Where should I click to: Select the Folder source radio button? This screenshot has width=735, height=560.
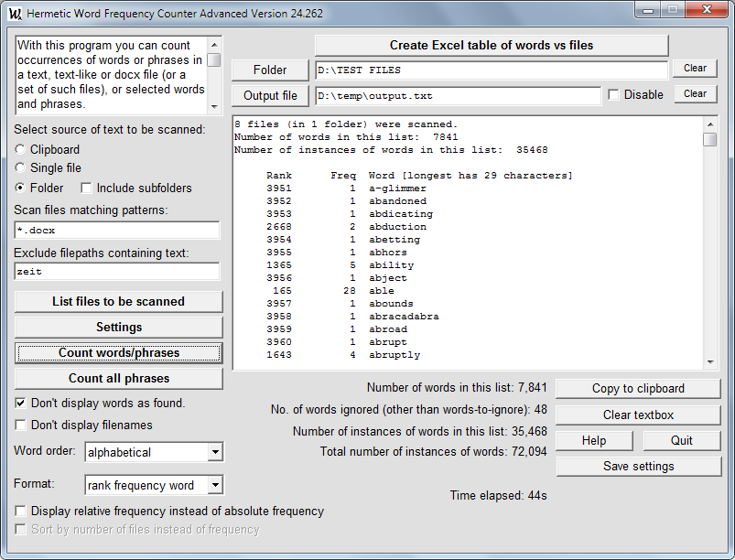coord(20,188)
